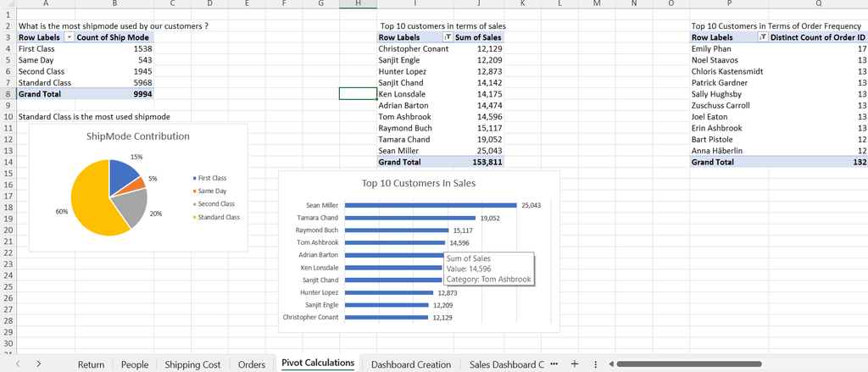Click the Sean Miller bar in chart
The height and width of the screenshot is (372, 868).
[x=431, y=205]
